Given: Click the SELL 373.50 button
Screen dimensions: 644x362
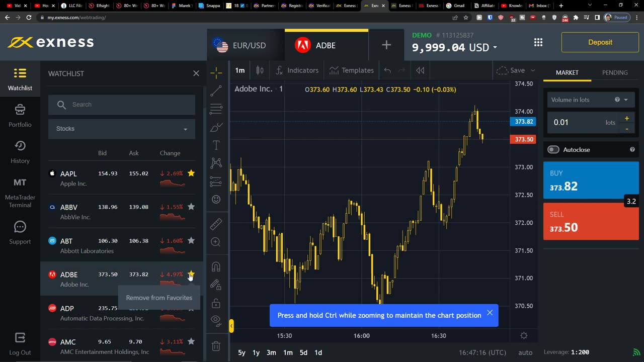Looking at the screenshot, I should tap(591, 222).
